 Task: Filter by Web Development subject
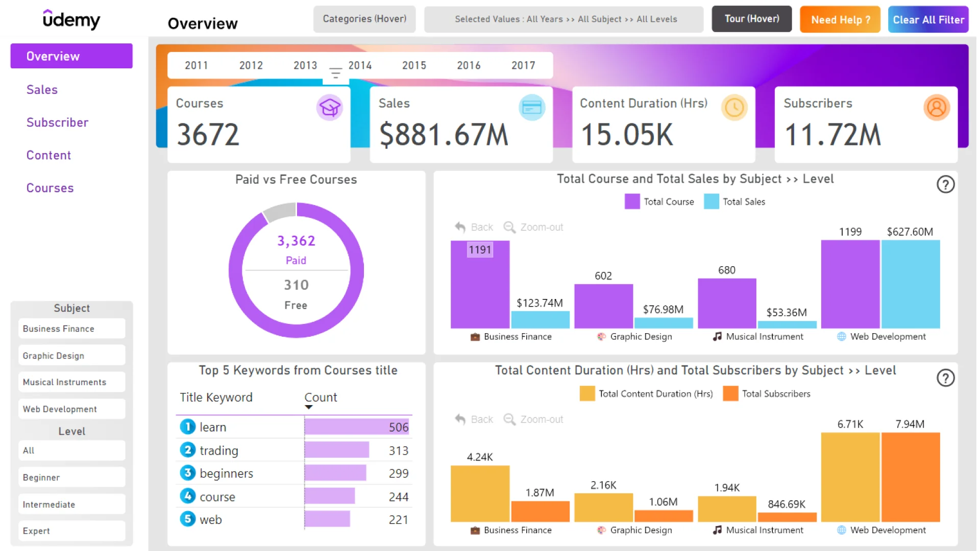71,409
